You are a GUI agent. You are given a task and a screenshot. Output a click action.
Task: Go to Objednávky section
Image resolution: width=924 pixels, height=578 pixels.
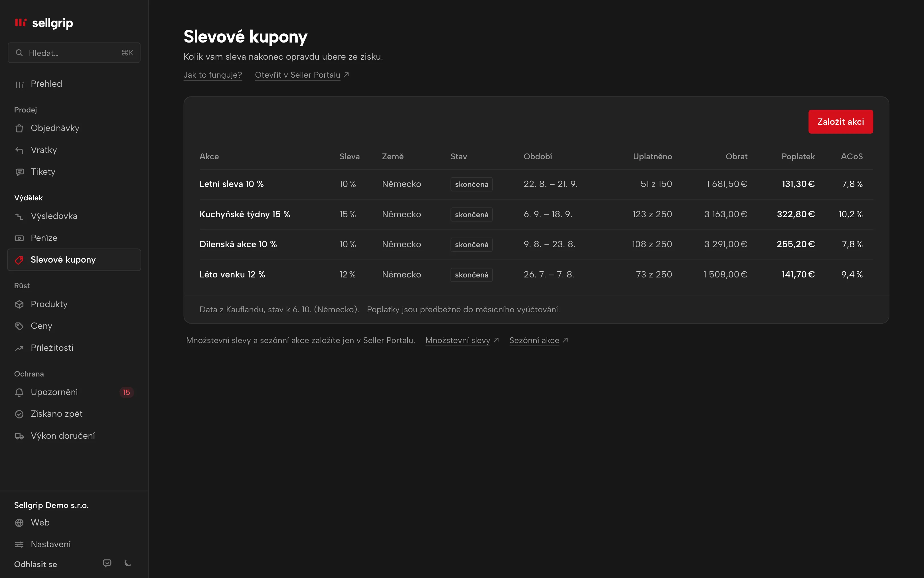74,128
